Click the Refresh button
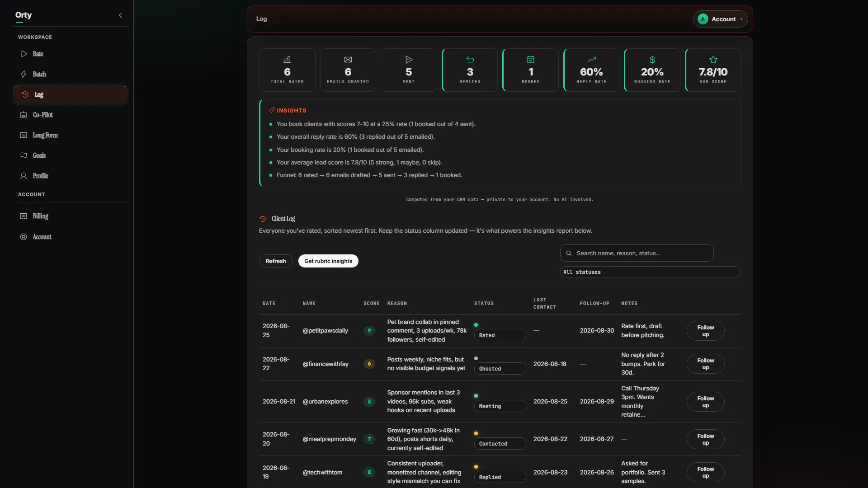 point(276,261)
